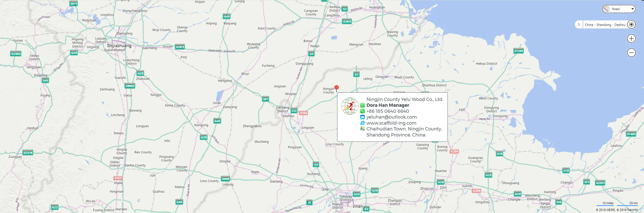Click the Cangzhou city label
Screen dimensions: 644x213
coord(332,15)
